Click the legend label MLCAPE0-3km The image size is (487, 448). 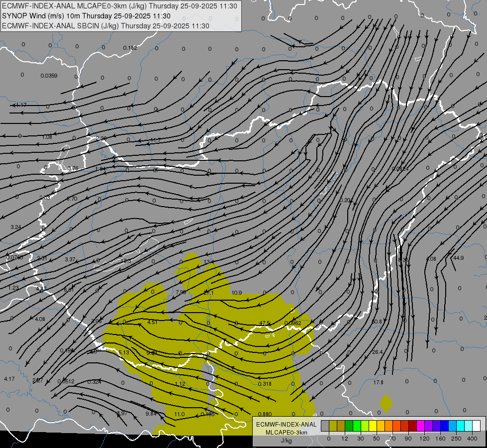tap(287, 433)
